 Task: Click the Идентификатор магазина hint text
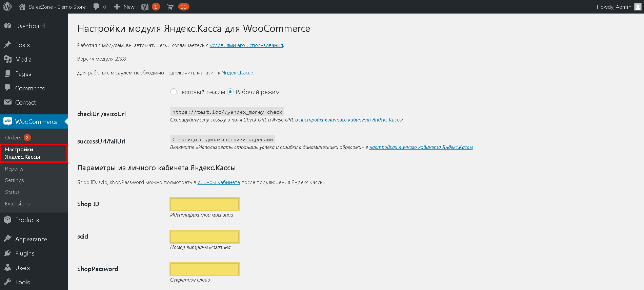click(202, 215)
